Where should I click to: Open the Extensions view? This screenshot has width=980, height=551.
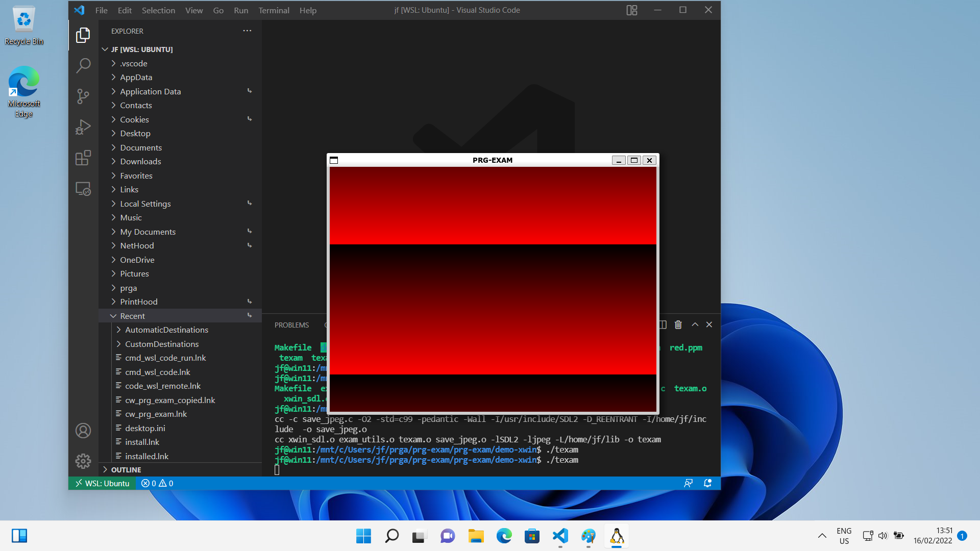pyautogui.click(x=83, y=158)
